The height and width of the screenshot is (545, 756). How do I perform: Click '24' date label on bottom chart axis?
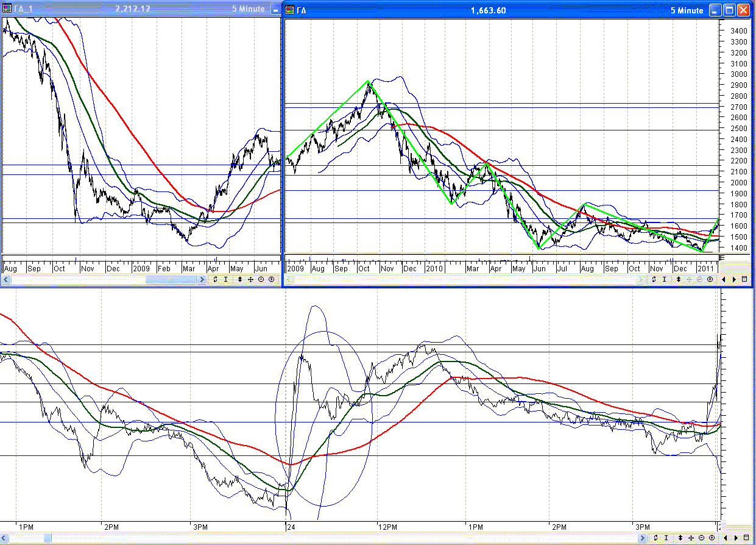tap(290, 526)
